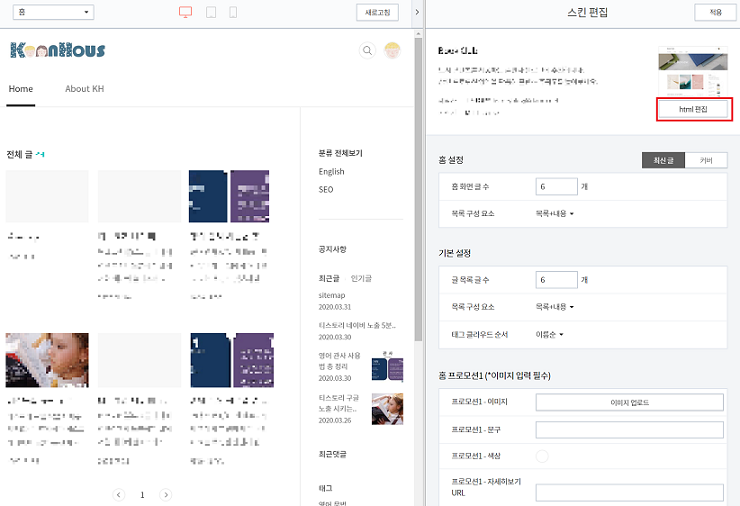Open post thumbnail with child reading photo
The image size is (740, 506).
click(x=47, y=360)
